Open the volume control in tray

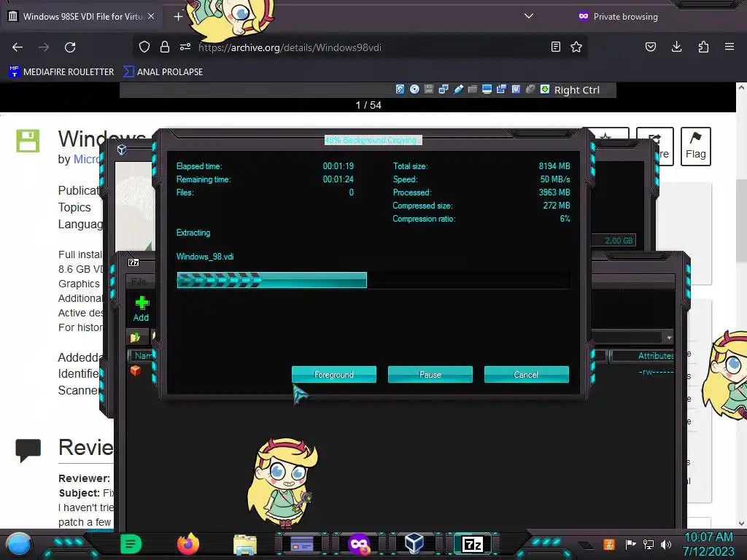667,544
